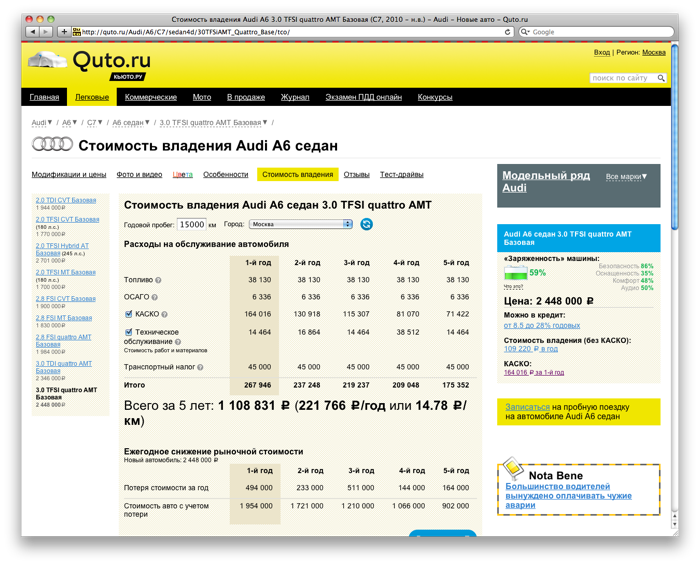Click the Москва region link
This screenshot has width=700, height=561.
pos(654,53)
